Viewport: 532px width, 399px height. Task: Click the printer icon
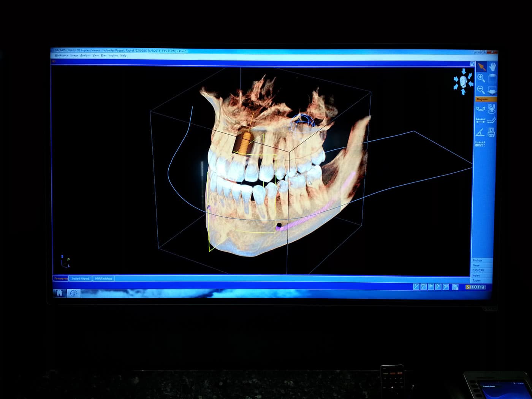point(491,132)
